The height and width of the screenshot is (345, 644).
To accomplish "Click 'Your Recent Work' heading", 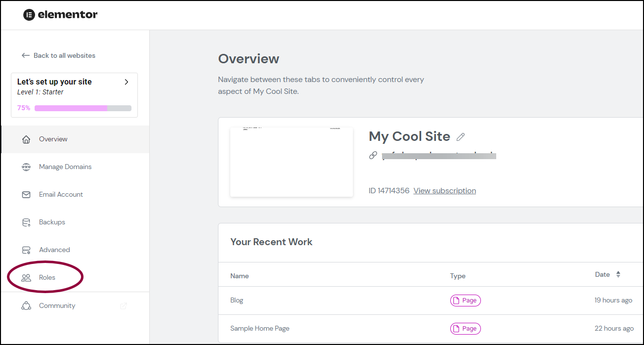I will point(271,242).
